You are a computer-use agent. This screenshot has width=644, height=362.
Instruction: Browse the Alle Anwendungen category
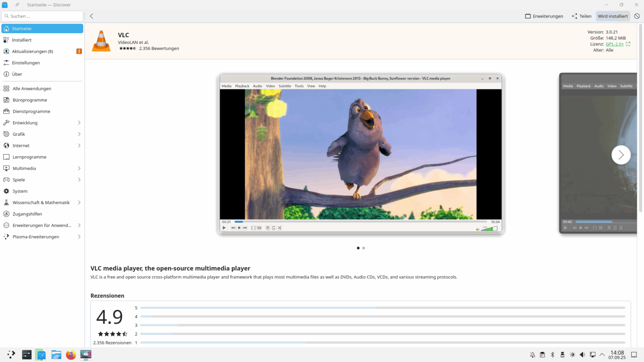(x=32, y=88)
